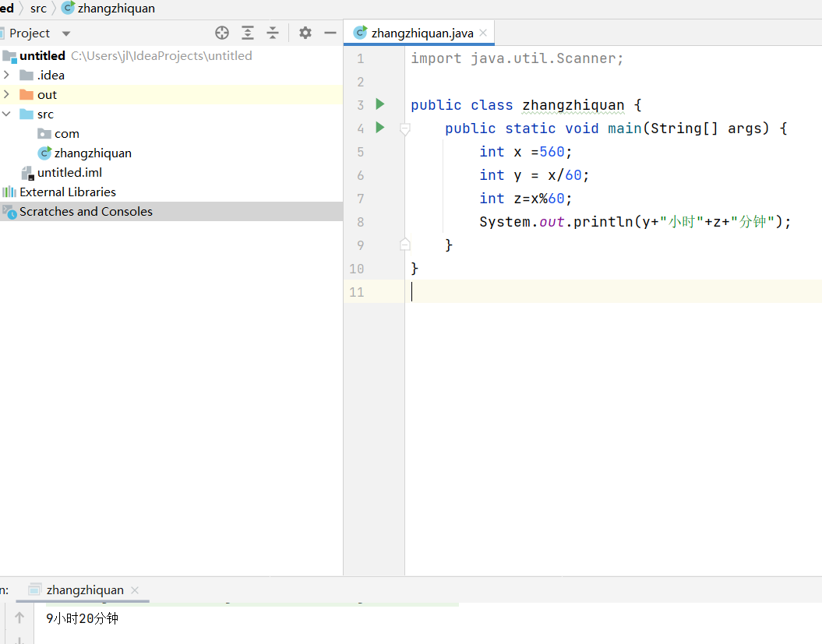Click src in the breadcrumb path
Screen dimensions: 822x644
pos(38,9)
